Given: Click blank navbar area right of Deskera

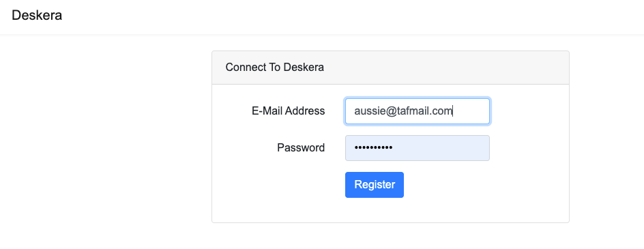Looking at the screenshot, I should tap(349, 16).
